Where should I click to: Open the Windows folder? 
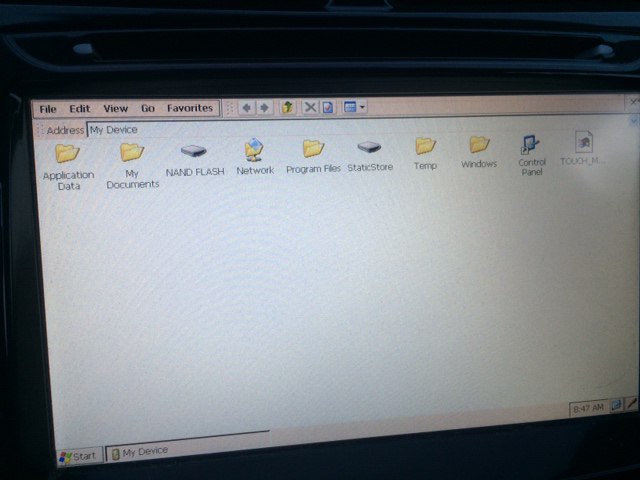[479, 146]
